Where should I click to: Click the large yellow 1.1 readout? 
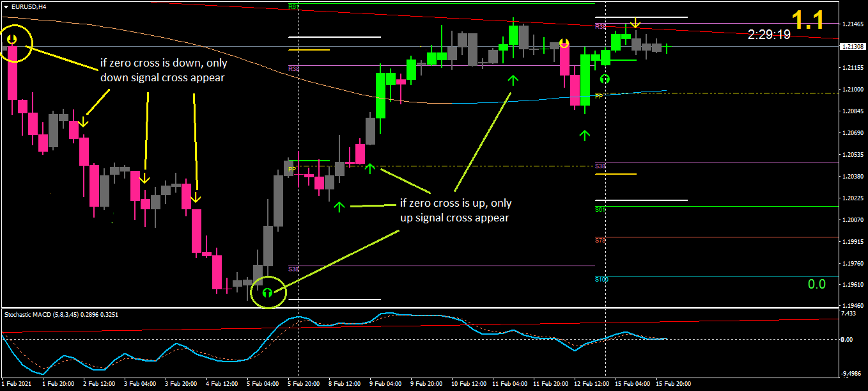(808, 20)
